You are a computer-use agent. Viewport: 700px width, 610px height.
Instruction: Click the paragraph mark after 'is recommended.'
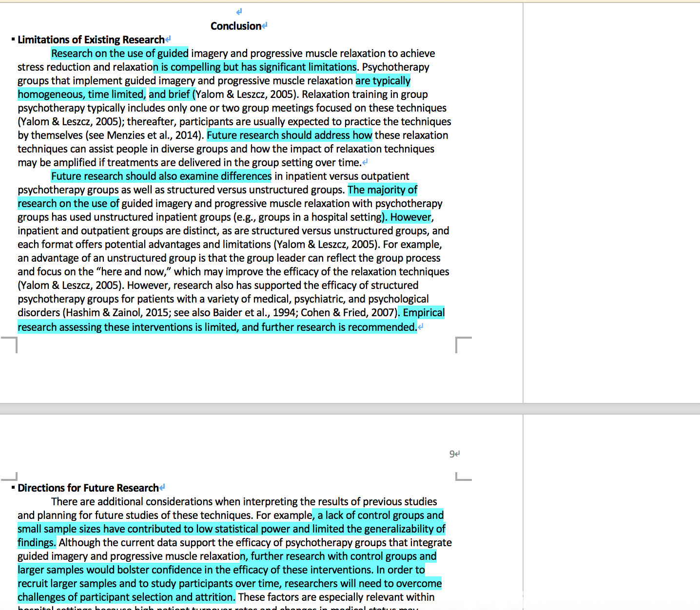pos(421,327)
